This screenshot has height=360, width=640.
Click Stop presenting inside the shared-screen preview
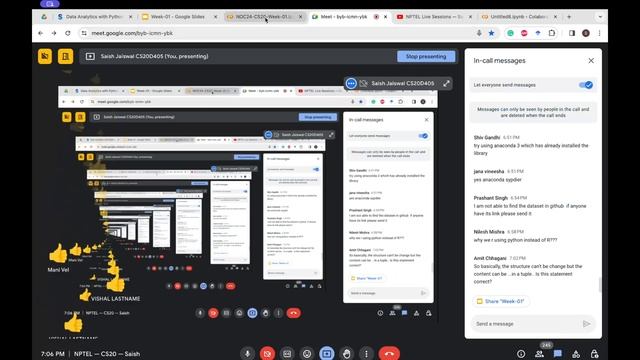[318, 117]
